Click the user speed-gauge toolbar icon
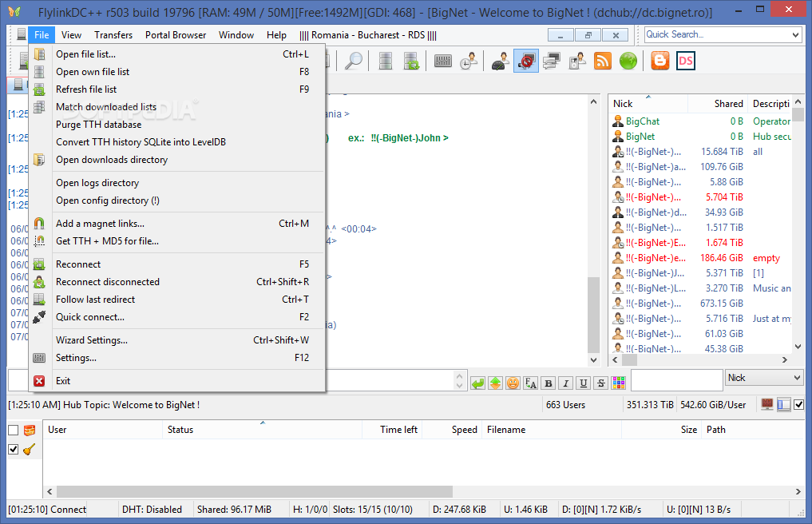812x524 pixels. (x=501, y=61)
